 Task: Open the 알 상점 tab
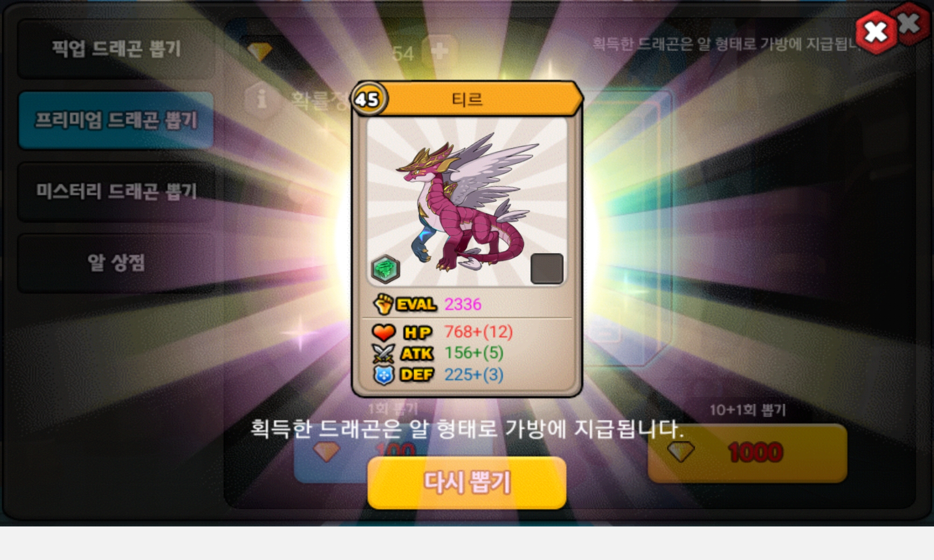coord(116,263)
